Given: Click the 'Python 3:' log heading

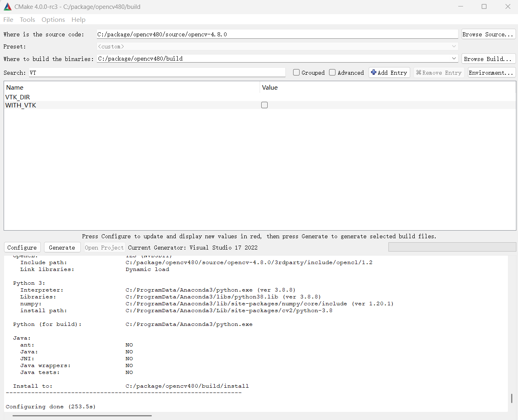Looking at the screenshot, I should (x=29, y=283).
